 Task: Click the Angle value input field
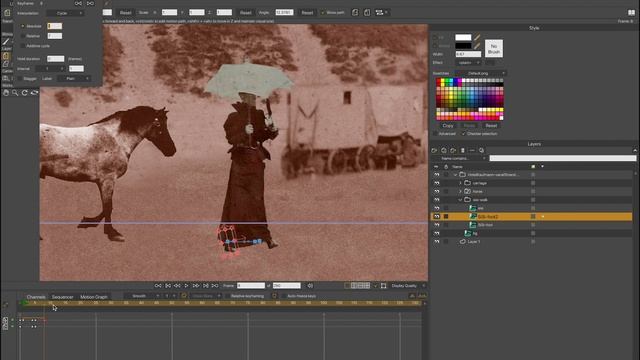284,13
